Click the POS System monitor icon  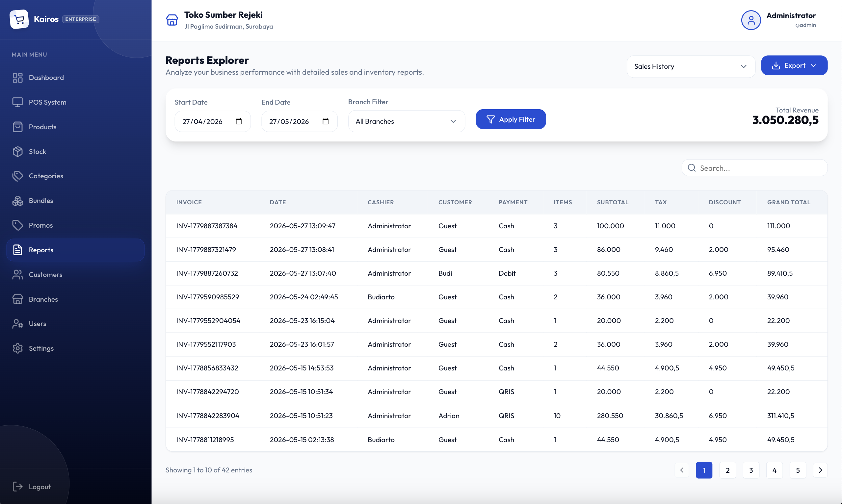click(17, 102)
